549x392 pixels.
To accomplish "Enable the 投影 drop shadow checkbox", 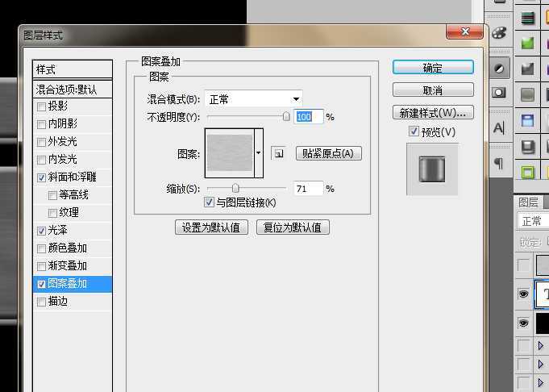I will point(41,106).
